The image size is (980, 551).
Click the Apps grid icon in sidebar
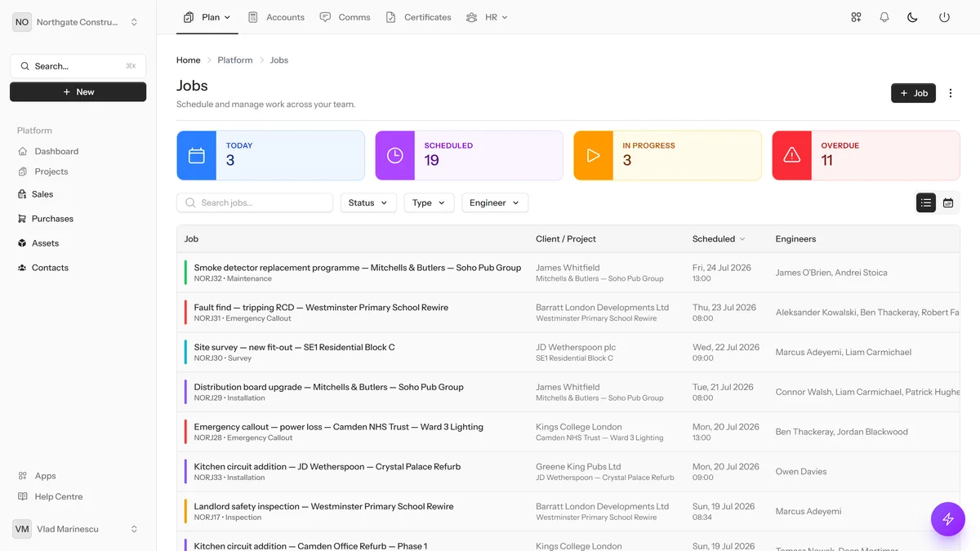(22, 476)
